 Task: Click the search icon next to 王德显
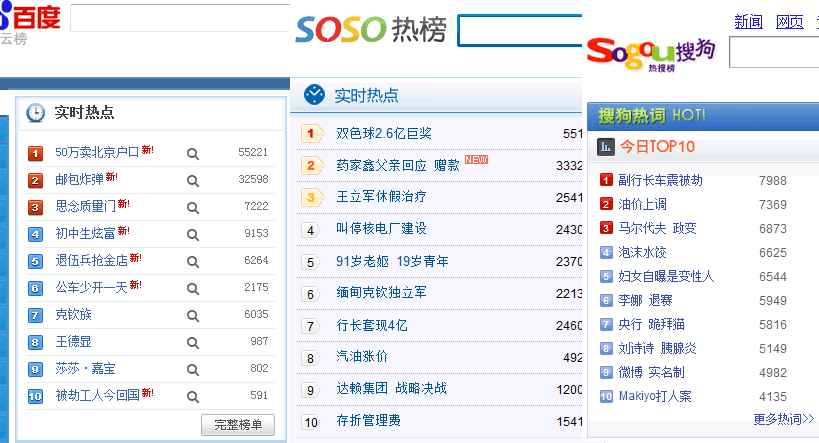pyautogui.click(x=193, y=342)
